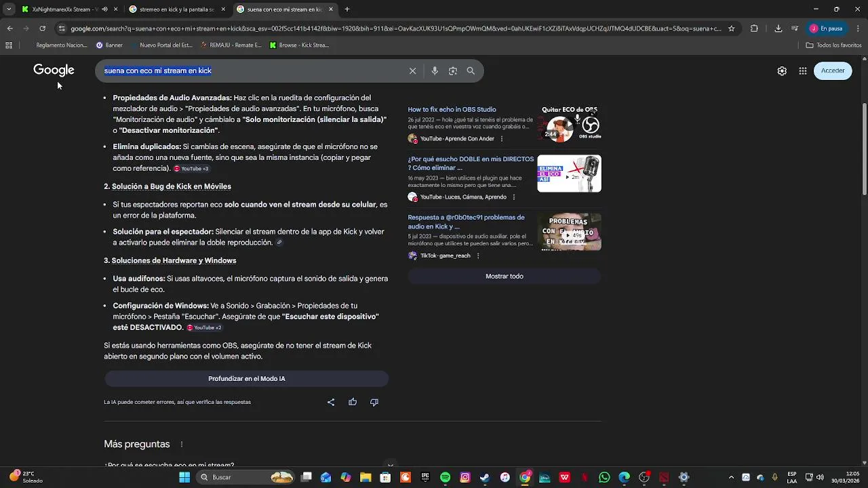Open Windows Start menu

click(184, 477)
